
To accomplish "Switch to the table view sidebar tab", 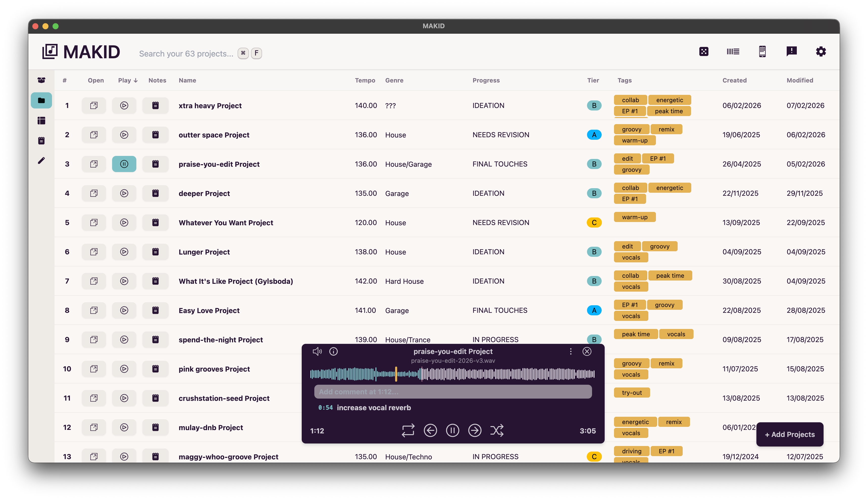I will click(41, 121).
